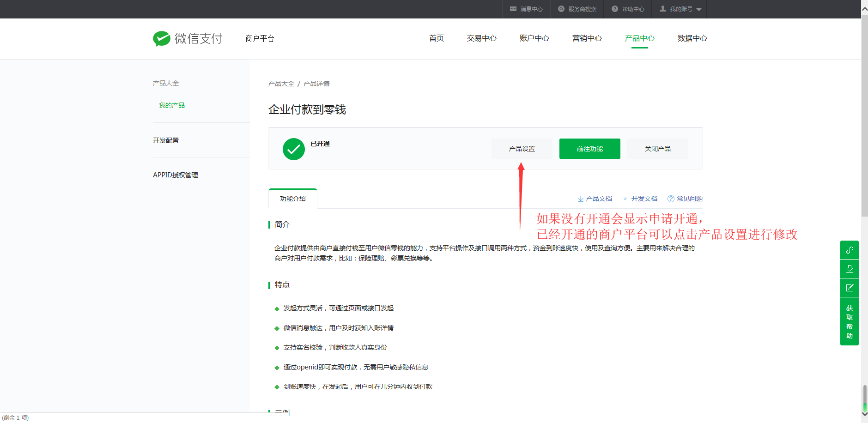This screenshot has height=423, width=868.
Task: Click 产品大全 in the left sidebar
Action: pyautogui.click(x=165, y=83)
